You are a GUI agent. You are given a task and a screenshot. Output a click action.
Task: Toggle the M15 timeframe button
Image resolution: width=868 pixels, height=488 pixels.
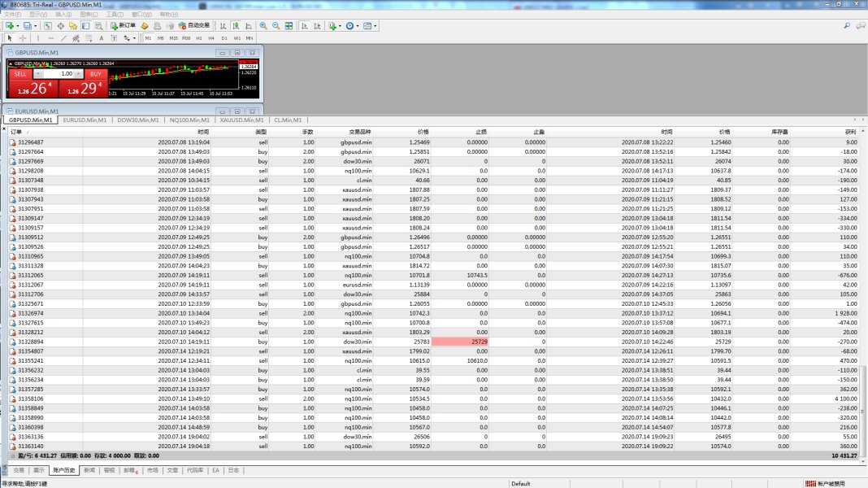pyautogui.click(x=173, y=38)
